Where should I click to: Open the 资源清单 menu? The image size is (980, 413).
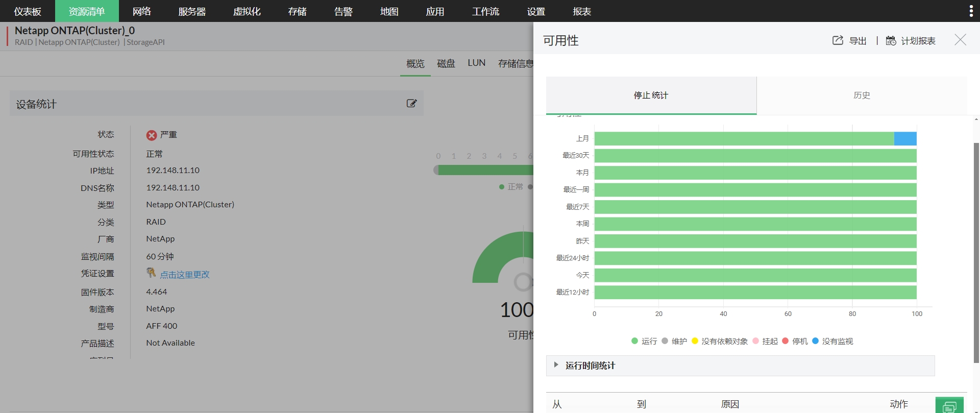(87, 11)
